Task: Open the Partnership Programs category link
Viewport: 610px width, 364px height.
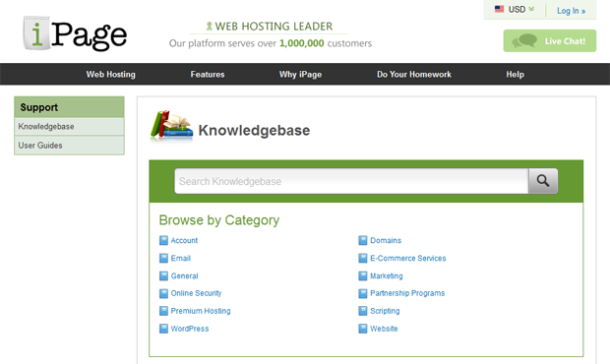Action: (x=407, y=293)
